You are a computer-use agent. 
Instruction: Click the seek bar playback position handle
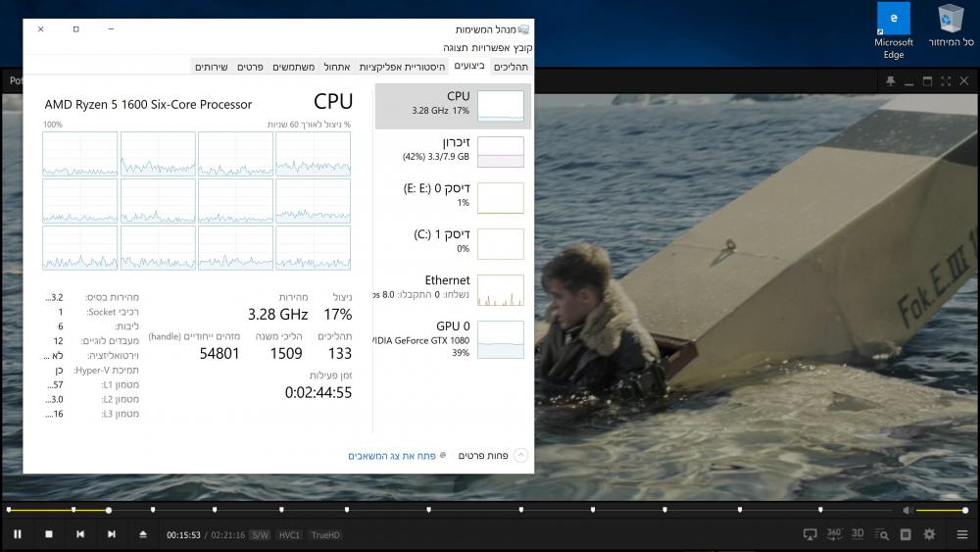[109, 510]
